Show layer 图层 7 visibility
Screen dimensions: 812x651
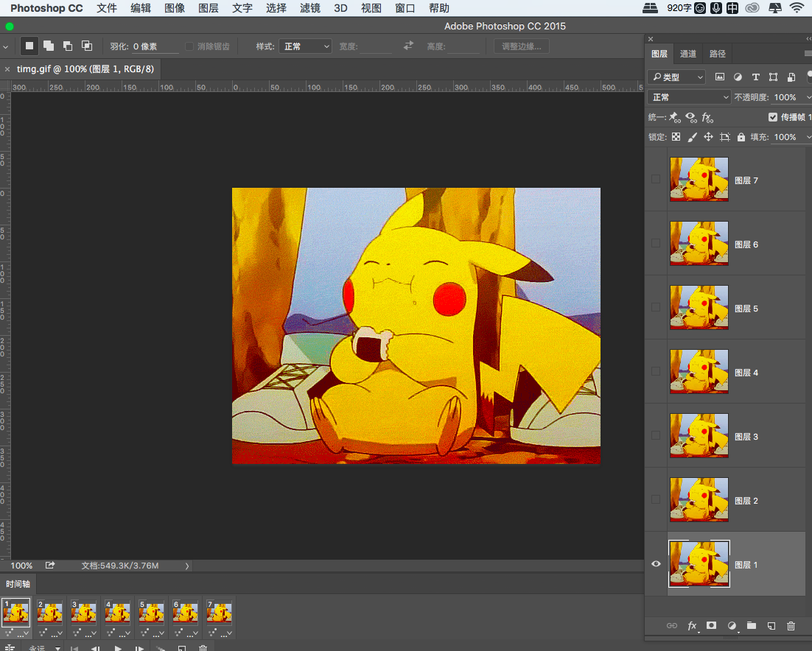tap(656, 180)
